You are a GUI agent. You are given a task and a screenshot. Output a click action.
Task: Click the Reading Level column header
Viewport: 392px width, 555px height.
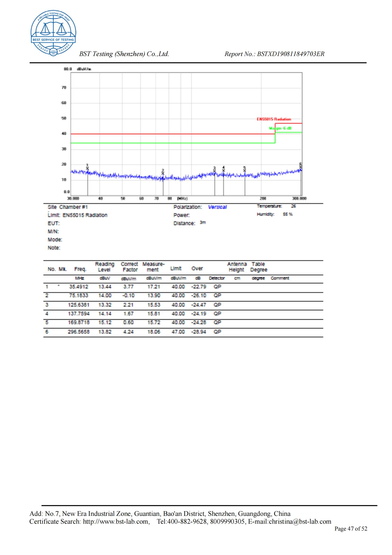point(104,267)
